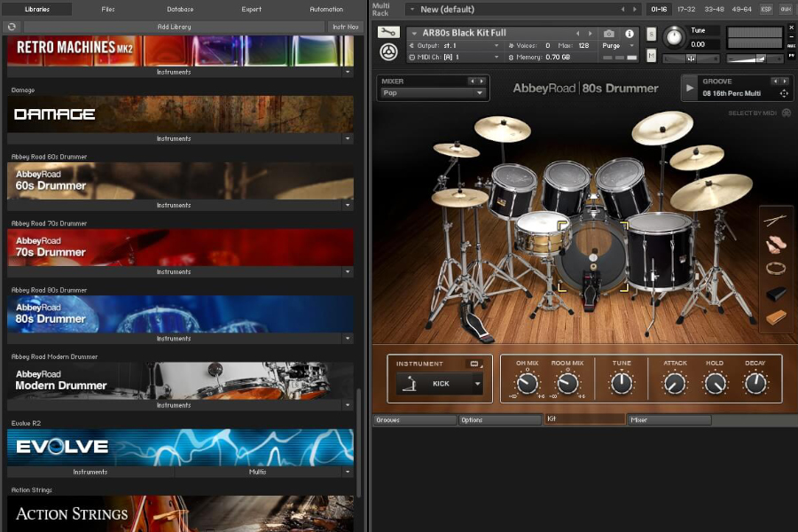Open the Grooves page tab
The height and width of the screenshot is (532, 798).
pyautogui.click(x=415, y=420)
